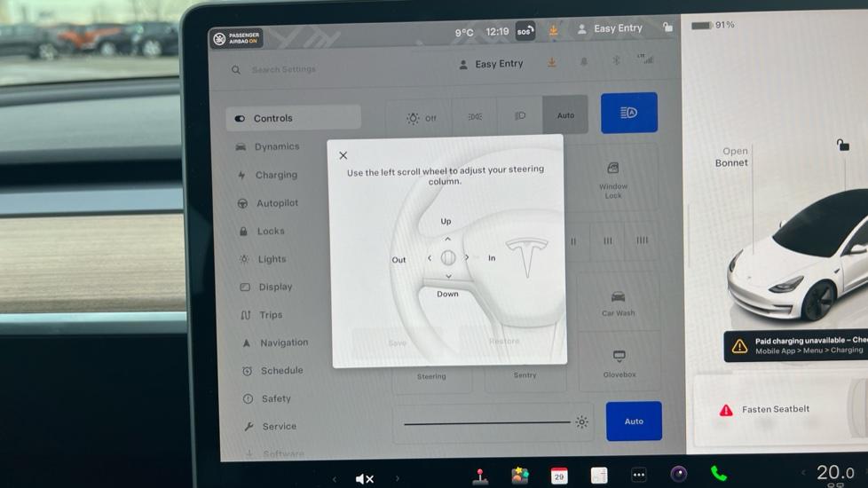Viewport: 868px width, 488px height.
Task: Open notifications bell icon
Action: pos(583,62)
